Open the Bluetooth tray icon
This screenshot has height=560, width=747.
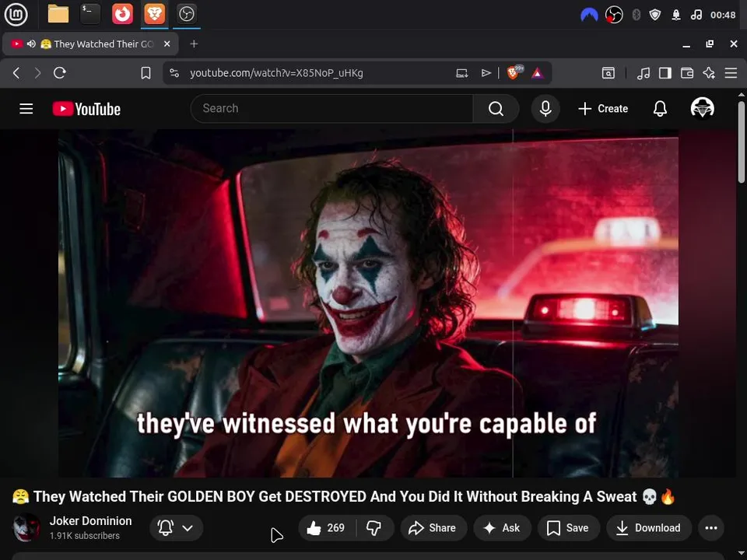pos(636,15)
